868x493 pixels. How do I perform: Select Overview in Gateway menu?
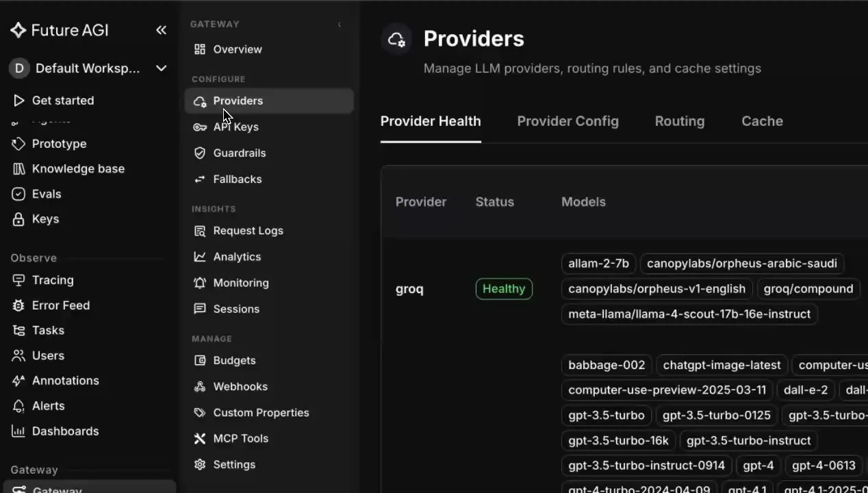(x=238, y=49)
